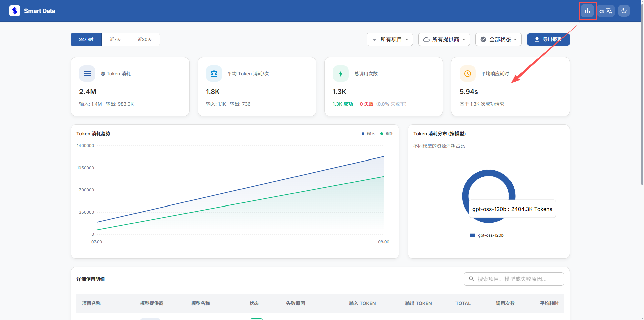This screenshot has height=320, width=644.
Task: Click the average response time clock icon
Action: point(468,74)
